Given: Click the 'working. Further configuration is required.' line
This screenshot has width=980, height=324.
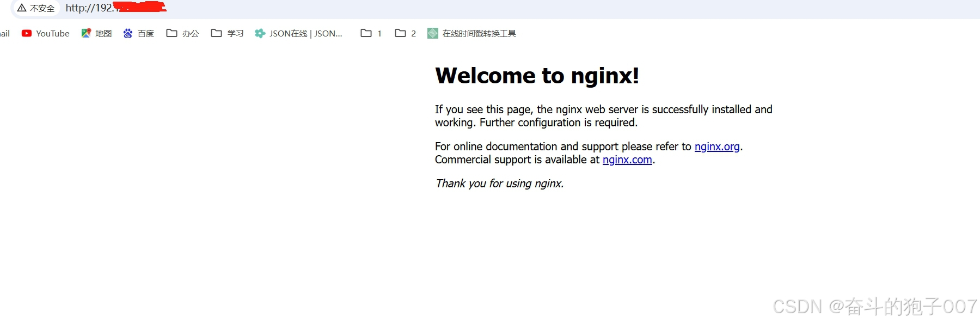Looking at the screenshot, I should point(536,123).
